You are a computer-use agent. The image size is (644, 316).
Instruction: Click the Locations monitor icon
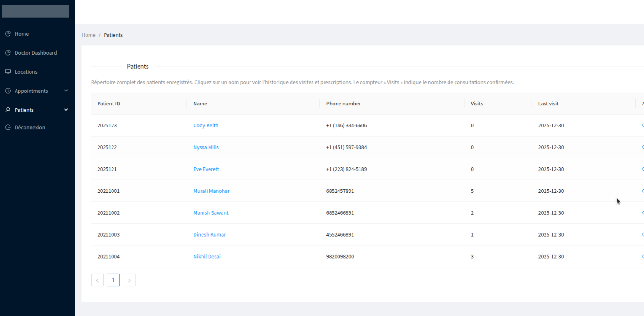(x=8, y=72)
